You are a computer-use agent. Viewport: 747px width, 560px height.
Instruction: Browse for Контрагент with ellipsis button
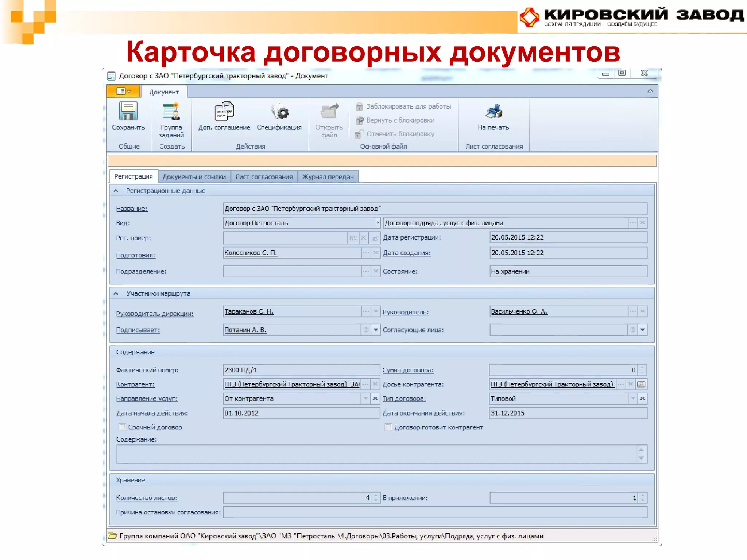pos(366,384)
